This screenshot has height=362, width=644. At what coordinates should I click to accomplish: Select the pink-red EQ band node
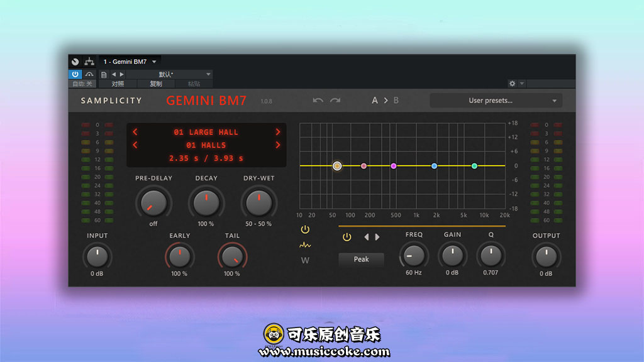pos(364,166)
